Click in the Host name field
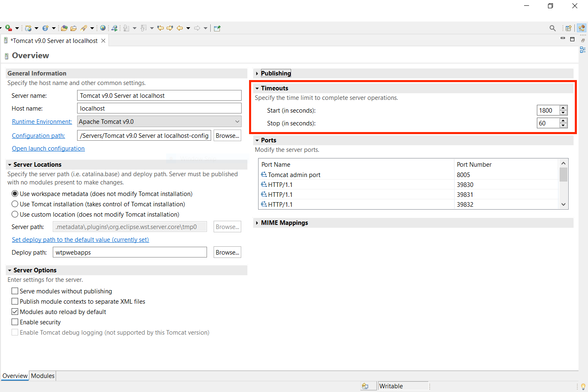588x392 pixels. click(x=159, y=108)
